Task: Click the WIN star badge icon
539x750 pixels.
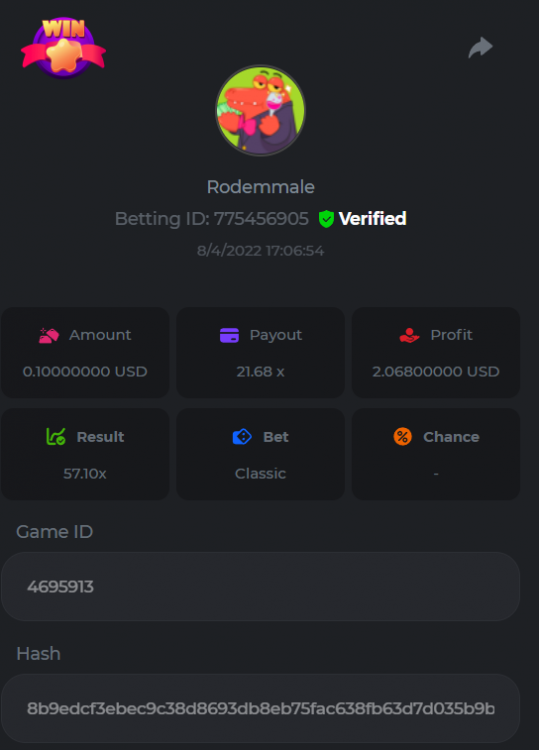Action: [x=63, y=48]
